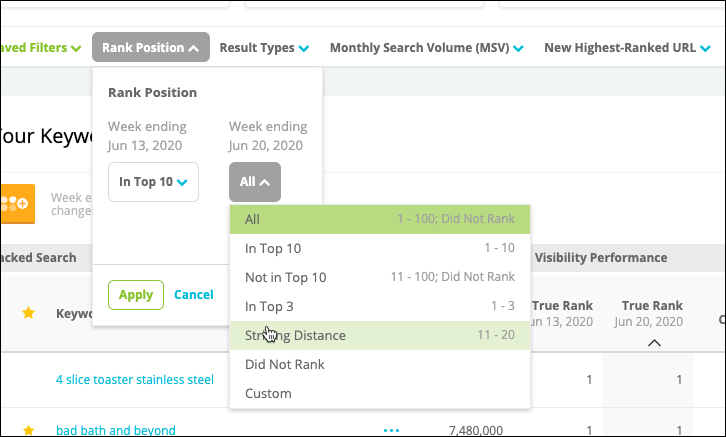Click Week ending Jun 20, 2020 label
The width and height of the screenshot is (726, 437).
point(268,136)
